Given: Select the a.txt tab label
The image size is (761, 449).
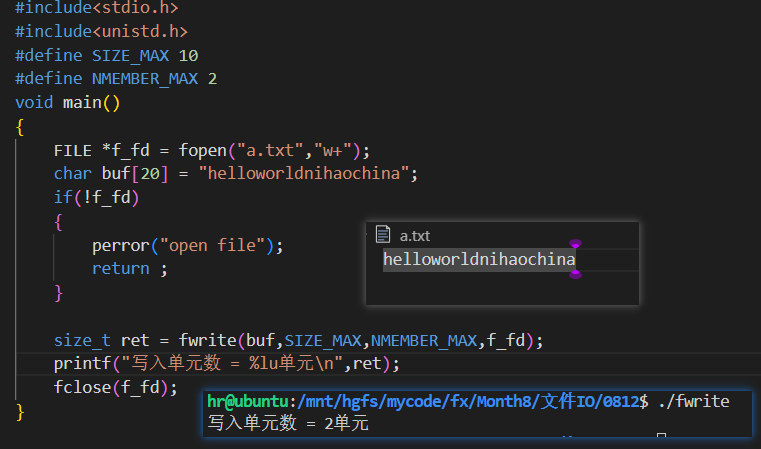Looking at the screenshot, I should 414,236.
